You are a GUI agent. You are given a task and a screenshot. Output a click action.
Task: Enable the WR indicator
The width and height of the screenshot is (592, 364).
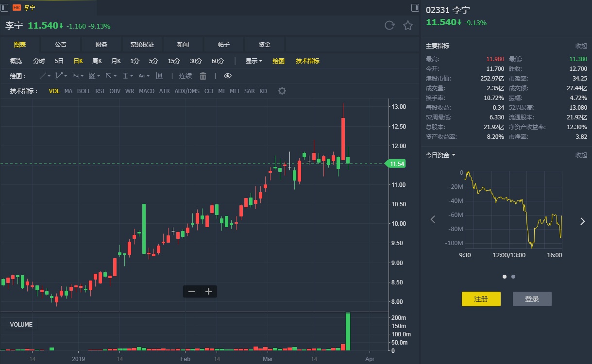[x=130, y=91]
